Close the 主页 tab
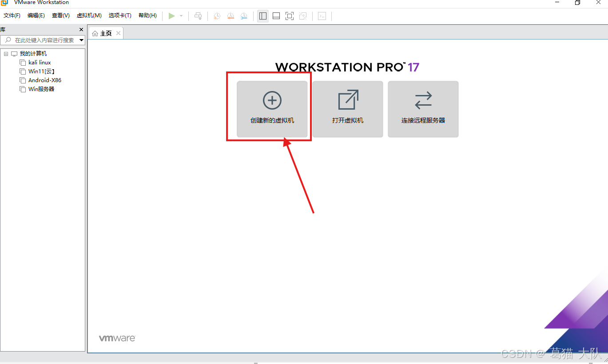608x364 pixels. 118,33
